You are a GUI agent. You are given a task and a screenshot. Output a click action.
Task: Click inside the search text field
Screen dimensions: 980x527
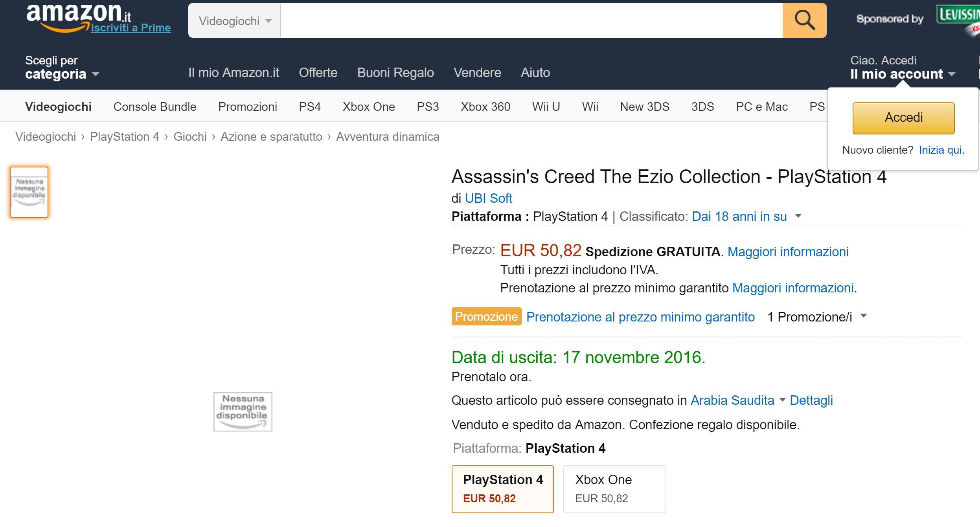pyautogui.click(x=531, y=20)
